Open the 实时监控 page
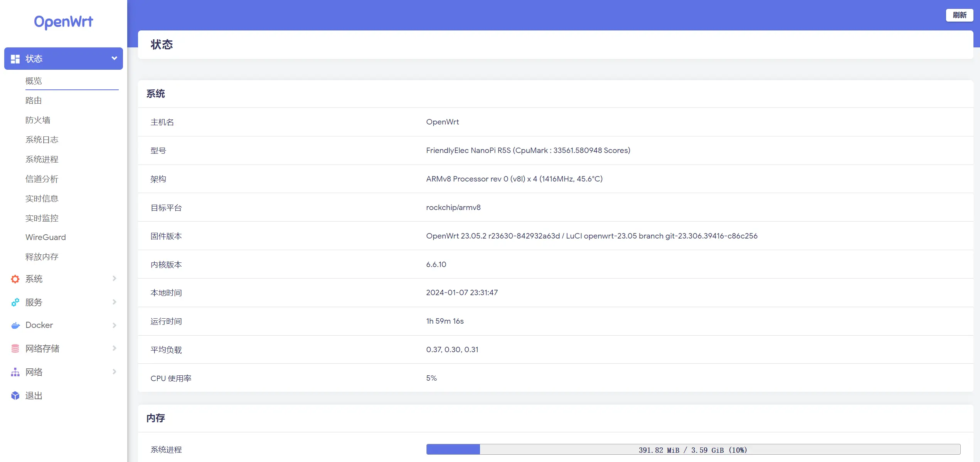This screenshot has width=980, height=462. coord(42,218)
